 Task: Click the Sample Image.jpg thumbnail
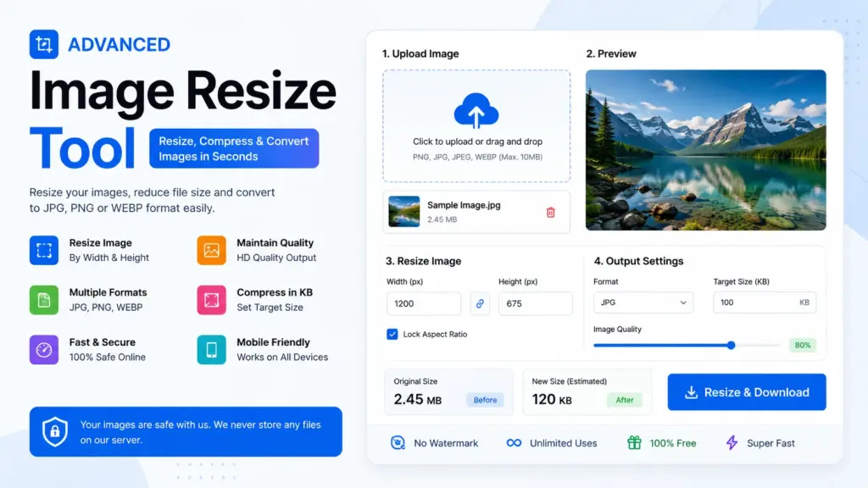(404, 211)
